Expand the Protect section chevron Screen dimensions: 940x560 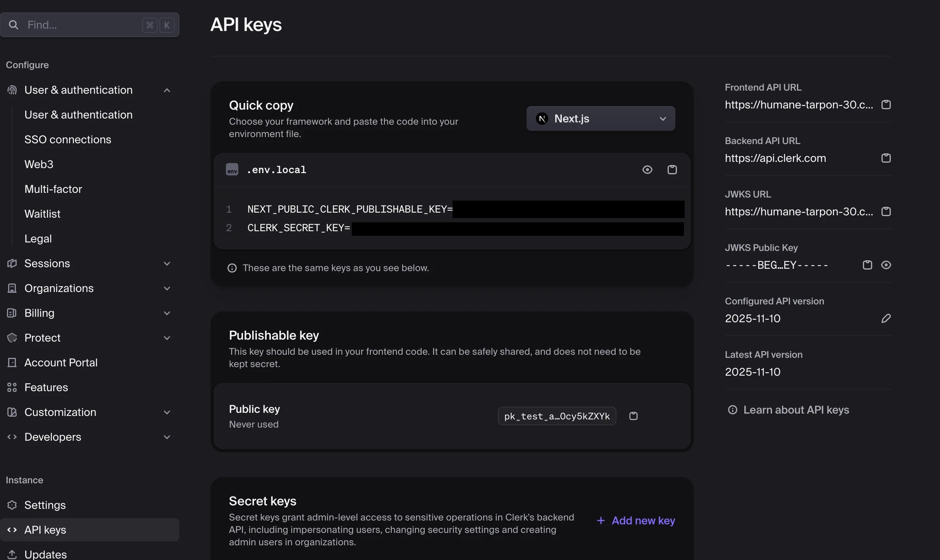[167, 338]
